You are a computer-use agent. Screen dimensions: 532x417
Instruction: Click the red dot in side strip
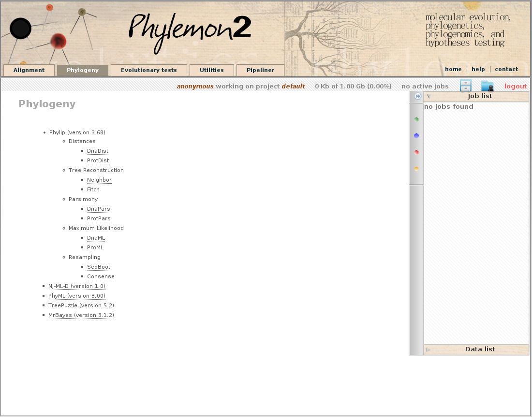416,152
